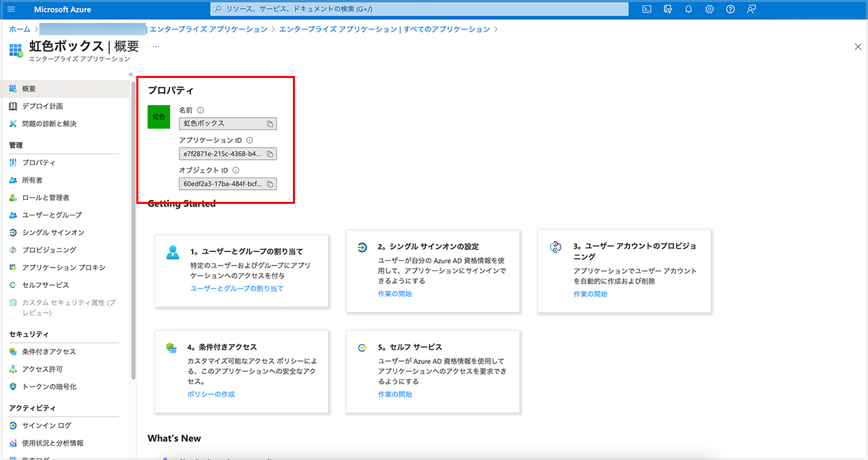Click the ユーザーとグループの割り当て link
The height and width of the screenshot is (460, 868).
[x=237, y=289]
